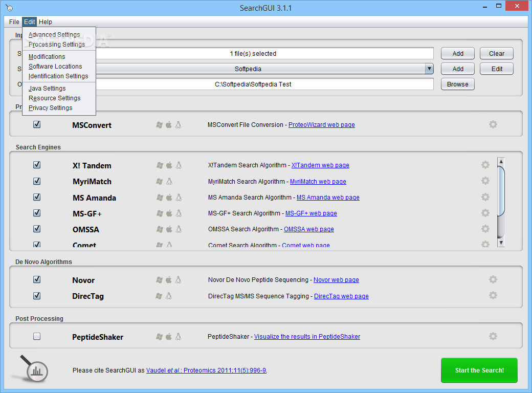Open the File menu

(x=14, y=21)
